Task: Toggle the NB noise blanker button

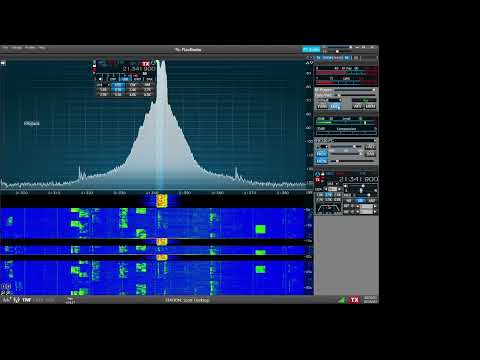Action: click(348, 201)
